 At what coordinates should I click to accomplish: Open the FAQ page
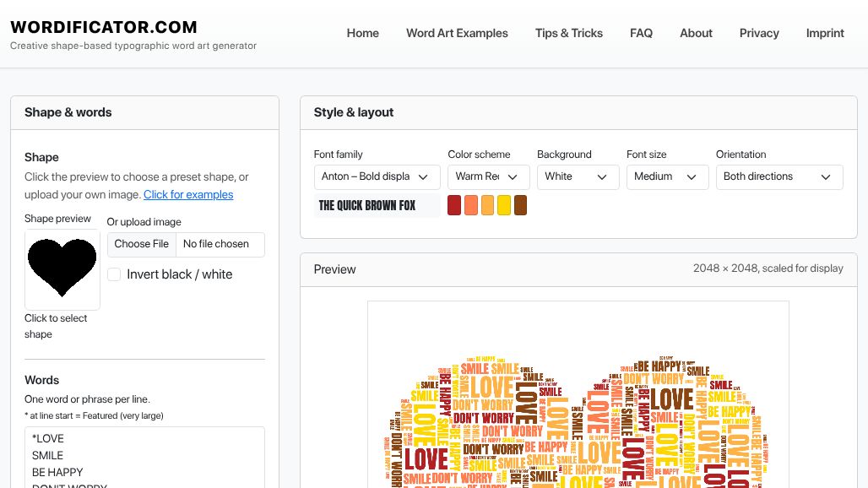point(641,33)
